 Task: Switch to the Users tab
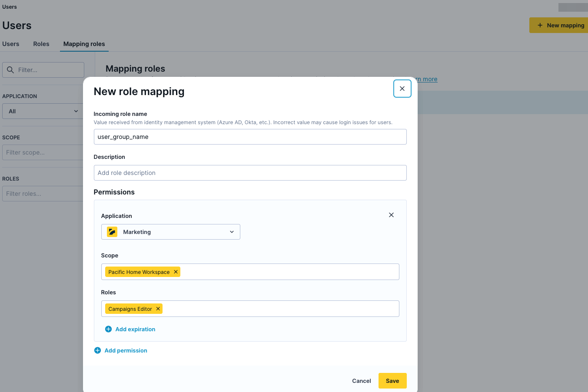11,44
